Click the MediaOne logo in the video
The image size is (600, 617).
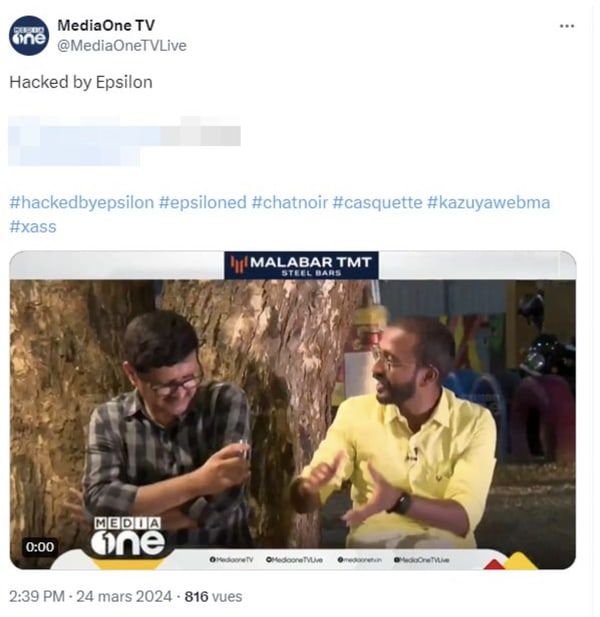coord(127,536)
